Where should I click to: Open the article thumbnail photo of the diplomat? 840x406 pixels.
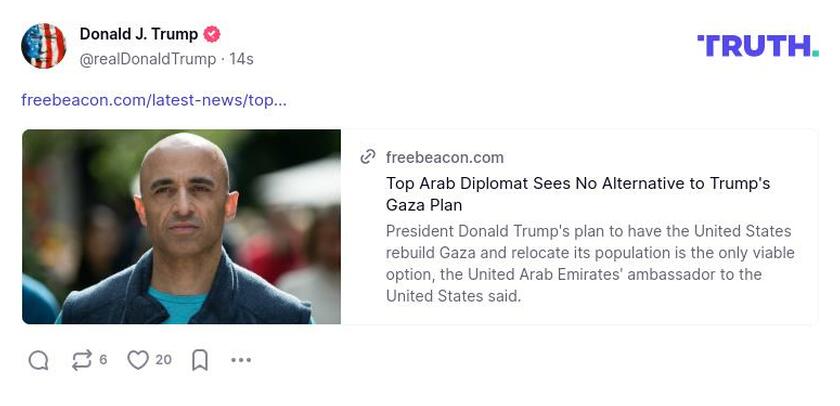[x=181, y=227]
